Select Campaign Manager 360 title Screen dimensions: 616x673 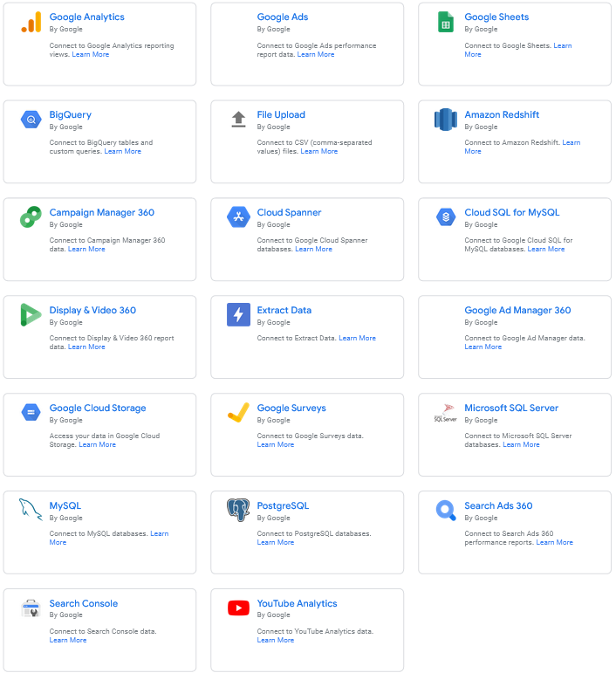coord(102,212)
